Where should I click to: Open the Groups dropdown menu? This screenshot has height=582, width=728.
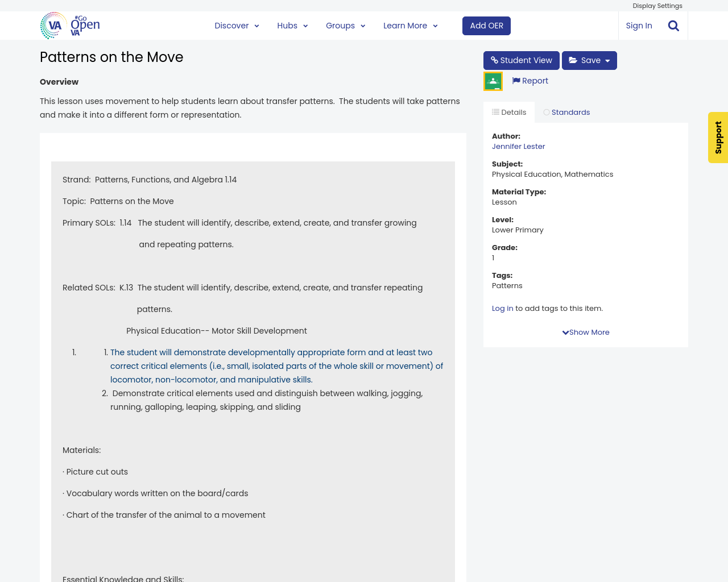[345, 26]
